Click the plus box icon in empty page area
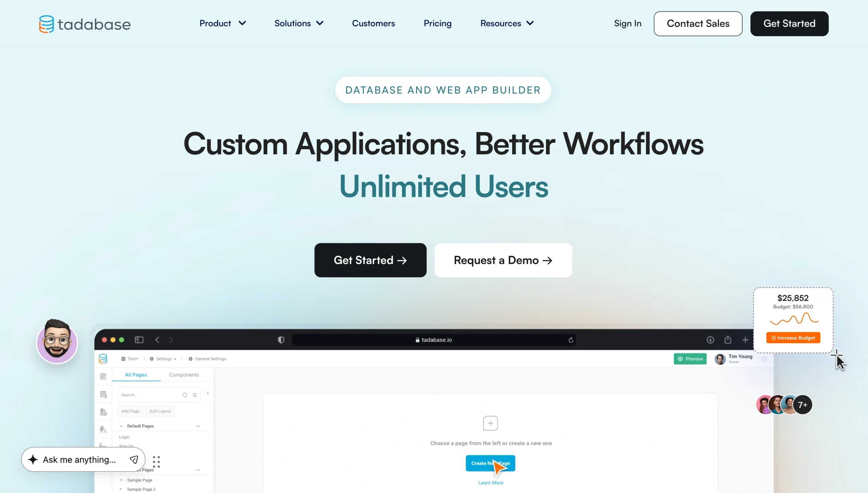The image size is (868, 493). coord(490,423)
